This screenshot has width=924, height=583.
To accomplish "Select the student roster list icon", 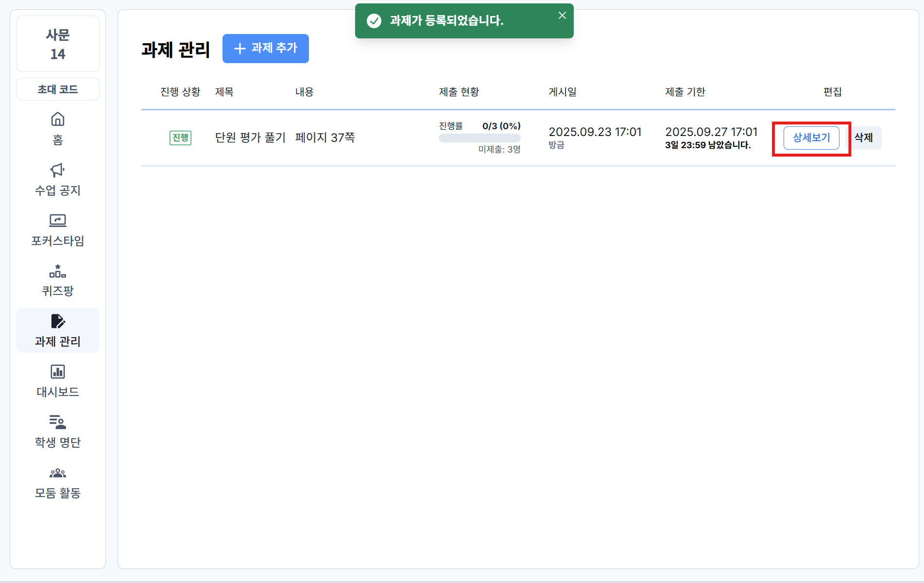I will click(58, 422).
